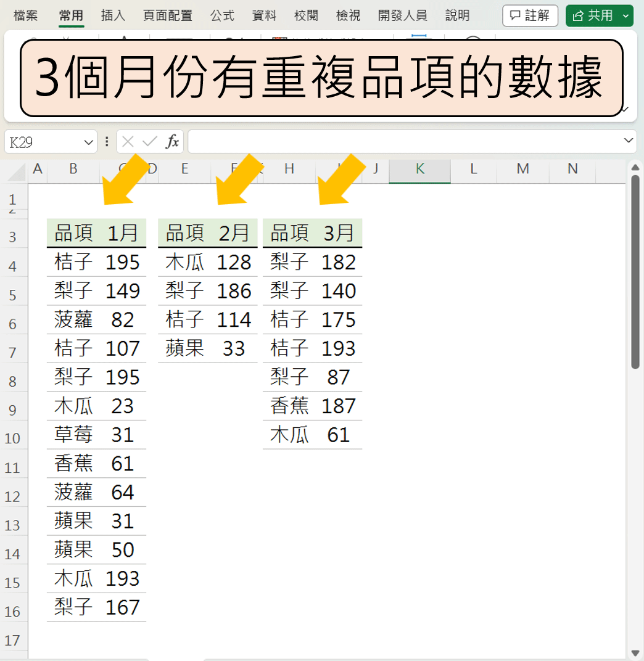
Task: Collapse the ribbon using the corner chevron
Action: (625, 109)
